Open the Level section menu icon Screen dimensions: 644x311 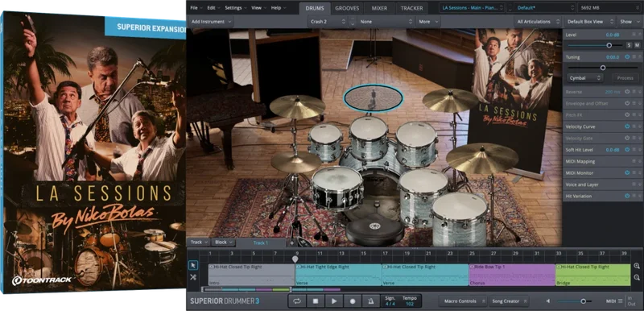coord(634,35)
